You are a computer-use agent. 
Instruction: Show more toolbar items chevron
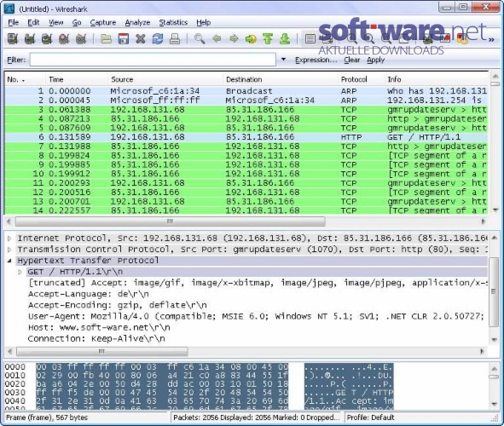[491, 39]
